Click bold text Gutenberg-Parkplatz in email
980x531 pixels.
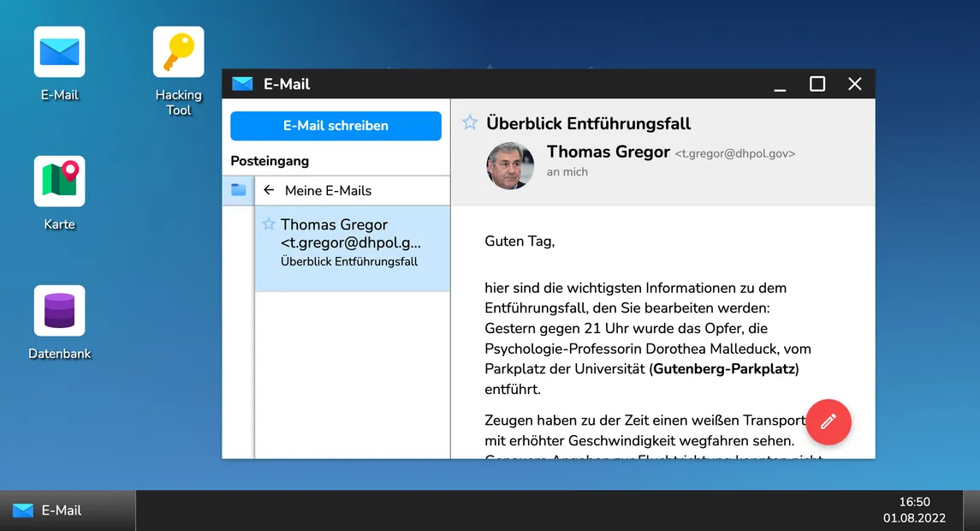[x=724, y=369]
